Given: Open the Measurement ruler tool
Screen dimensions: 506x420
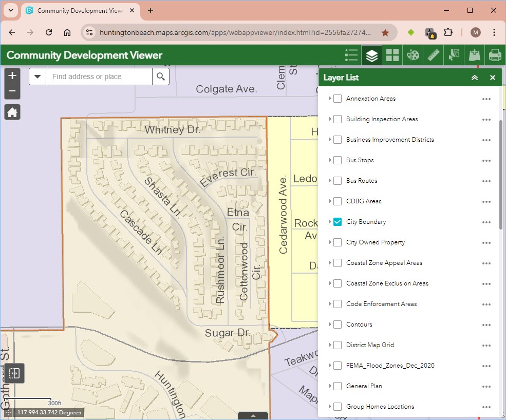Looking at the screenshot, I should [x=434, y=55].
